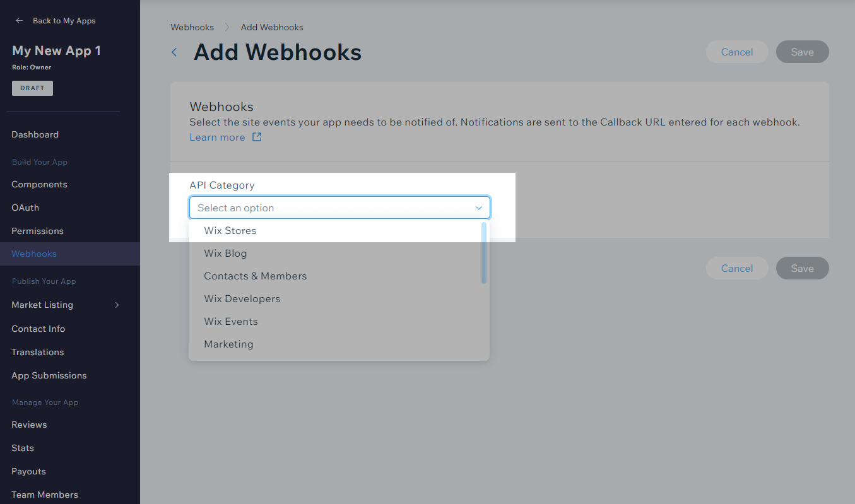
Task: Select Wix Blog option in API Category
Action: pyautogui.click(x=225, y=254)
